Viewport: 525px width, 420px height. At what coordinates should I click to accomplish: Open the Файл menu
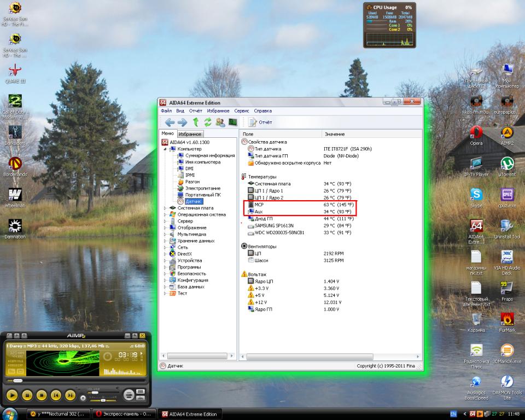point(166,111)
